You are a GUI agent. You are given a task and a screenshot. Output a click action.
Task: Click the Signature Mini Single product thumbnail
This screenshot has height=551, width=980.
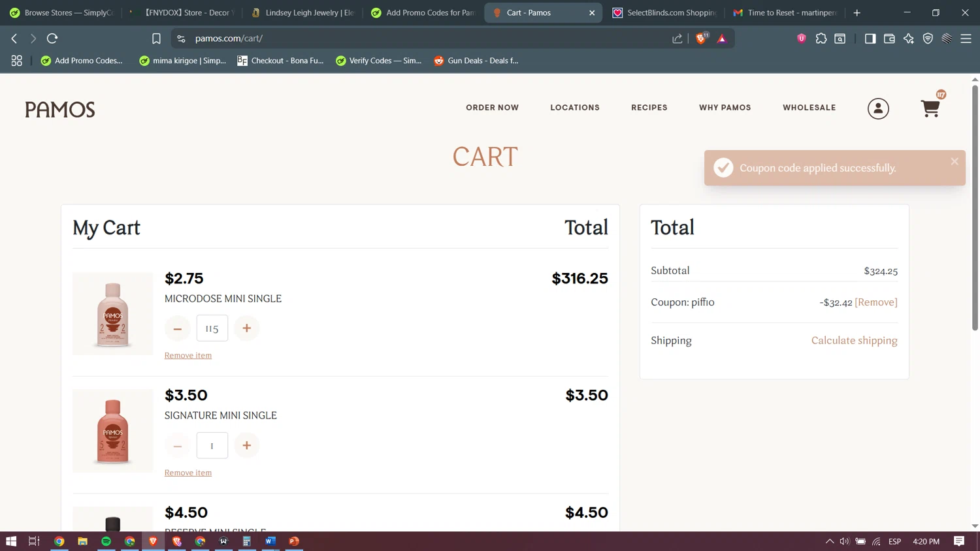[x=112, y=431]
